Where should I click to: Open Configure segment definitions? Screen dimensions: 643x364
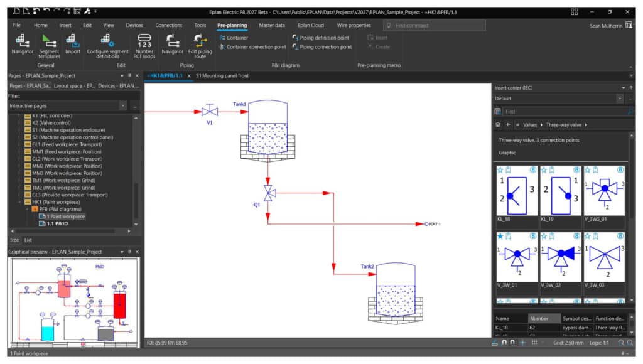(107, 46)
